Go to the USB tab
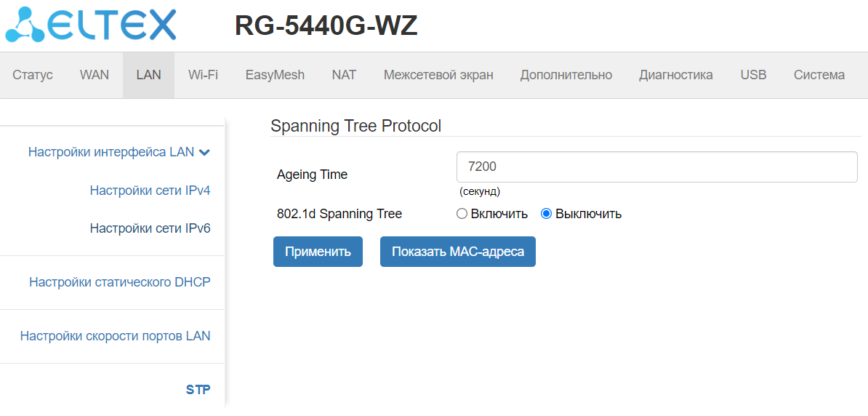Image resolution: width=868 pixels, height=416 pixels. [x=753, y=75]
